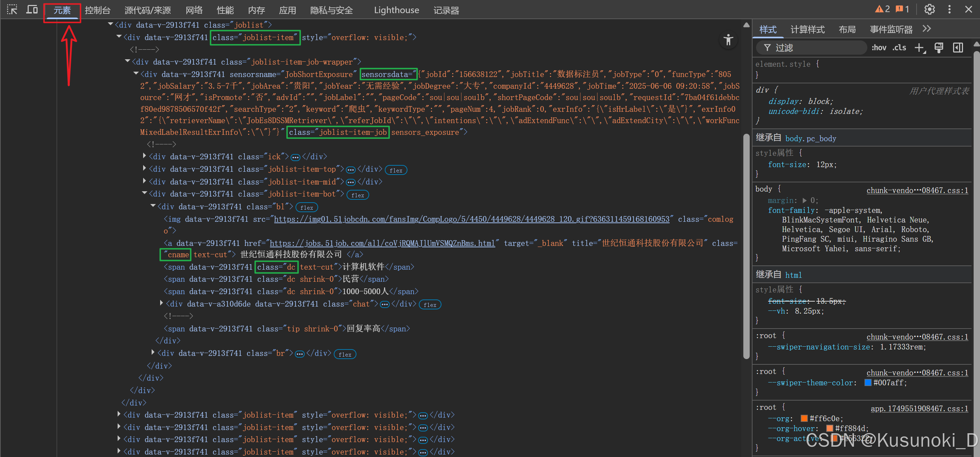Image resolution: width=980 pixels, height=457 pixels.
Task: Collapse the joblist-item-bot div node
Action: (145, 193)
